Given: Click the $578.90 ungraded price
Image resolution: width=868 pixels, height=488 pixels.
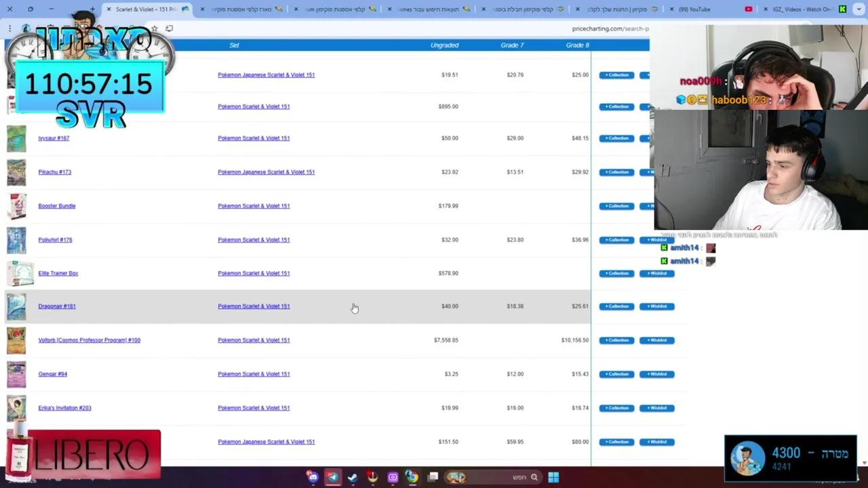Looking at the screenshot, I should [x=448, y=273].
